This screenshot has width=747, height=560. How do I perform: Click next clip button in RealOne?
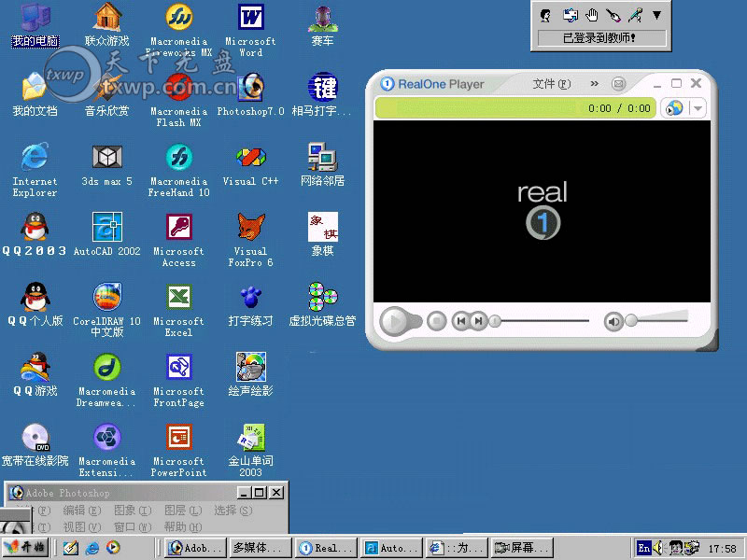pos(478,321)
